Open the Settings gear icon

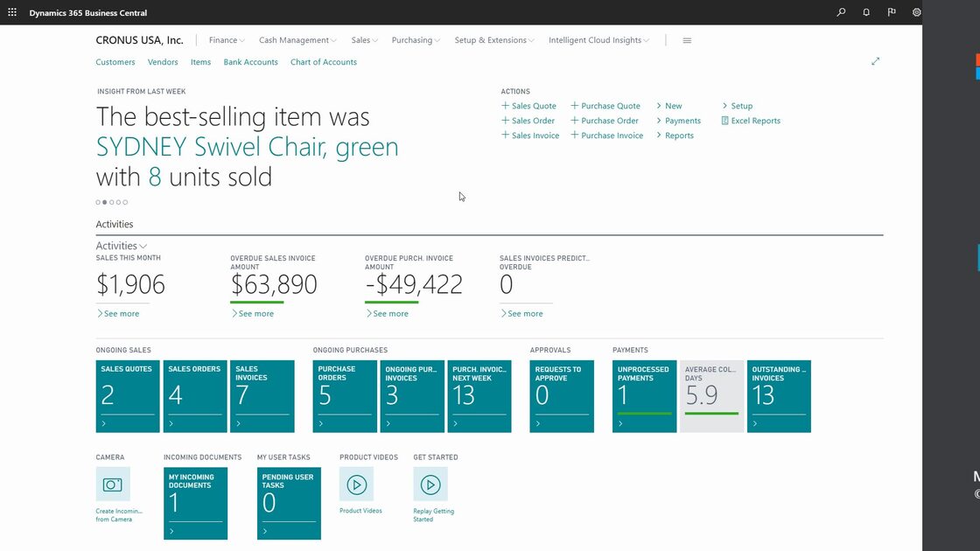[916, 12]
